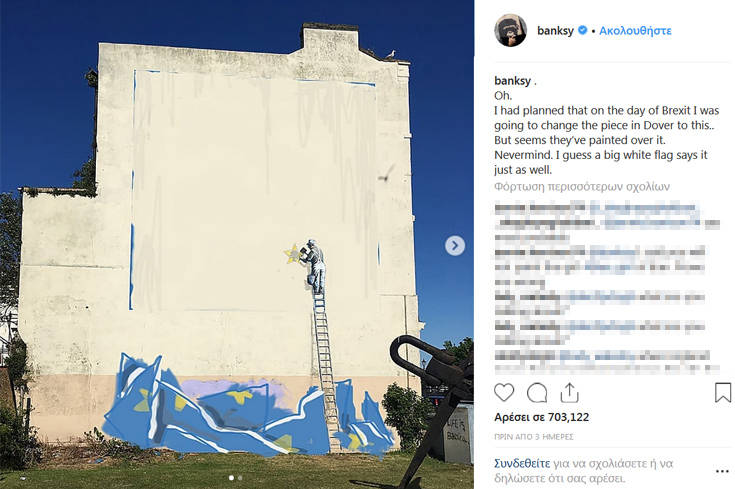The image size is (735, 489).
Task: Click the painter on the ladder in the photo
Action: 315,266
